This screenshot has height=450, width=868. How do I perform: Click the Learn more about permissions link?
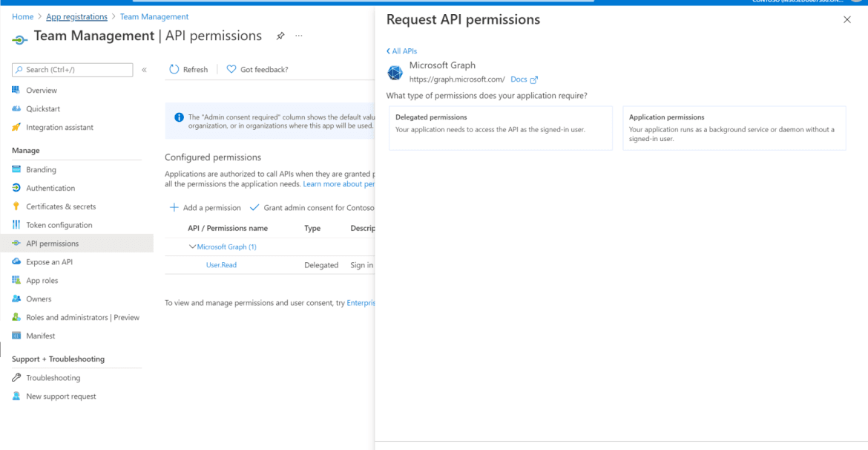click(339, 184)
